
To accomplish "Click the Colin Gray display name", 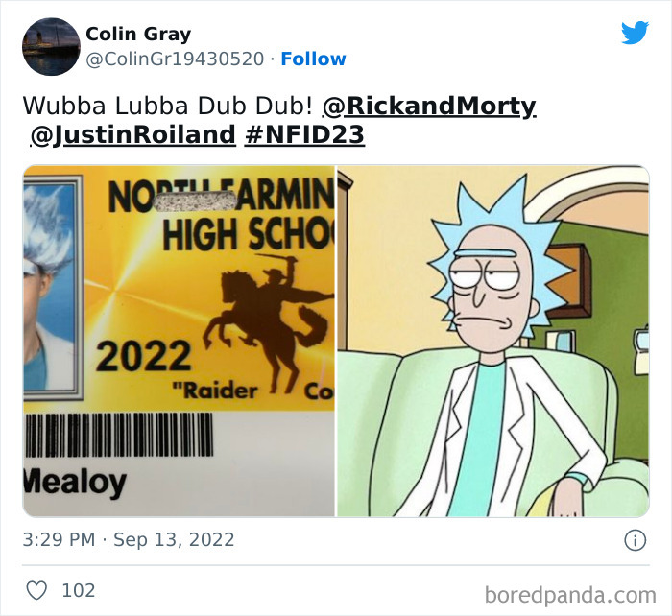I will (x=138, y=35).
